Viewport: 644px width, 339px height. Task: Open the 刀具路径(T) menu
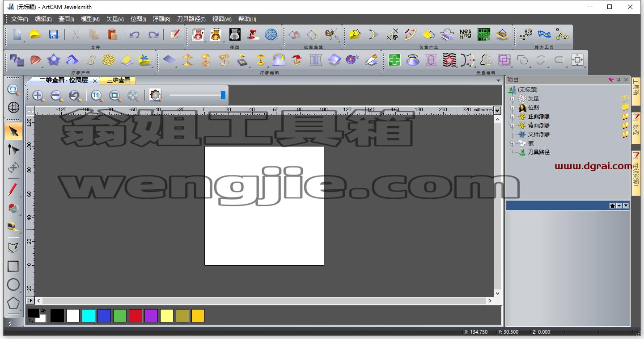(x=191, y=19)
